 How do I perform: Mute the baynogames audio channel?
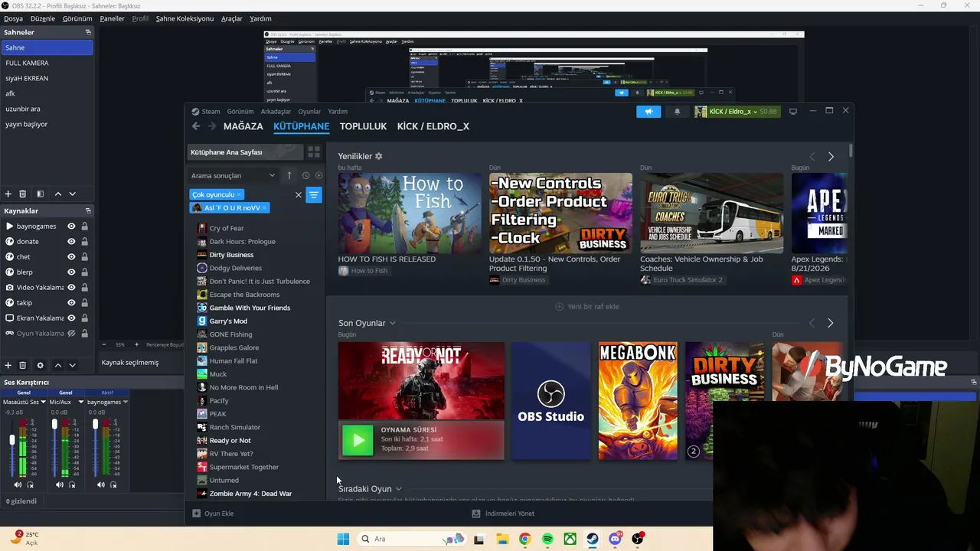[x=101, y=484]
